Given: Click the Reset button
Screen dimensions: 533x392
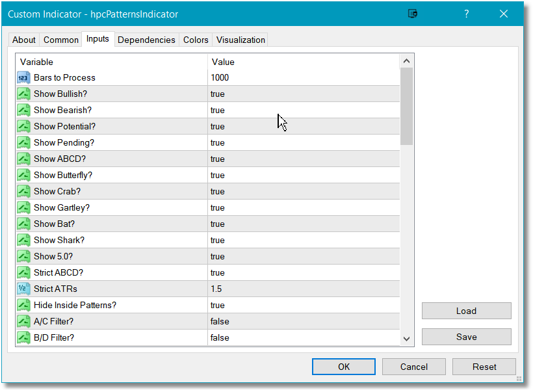Looking at the screenshot, I should click(484, 367).
